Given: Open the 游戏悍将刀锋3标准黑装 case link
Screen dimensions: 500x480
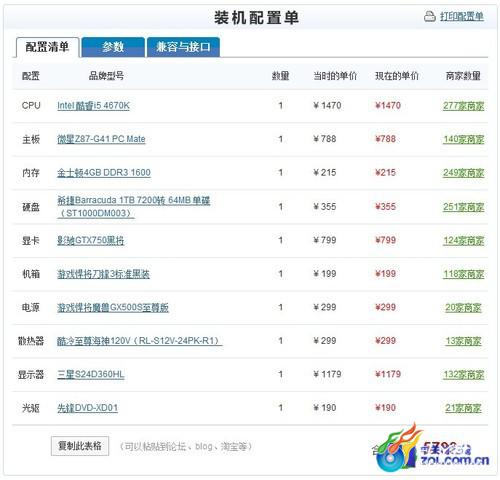Looking at the screenshot, I should [x=103, y=274].
